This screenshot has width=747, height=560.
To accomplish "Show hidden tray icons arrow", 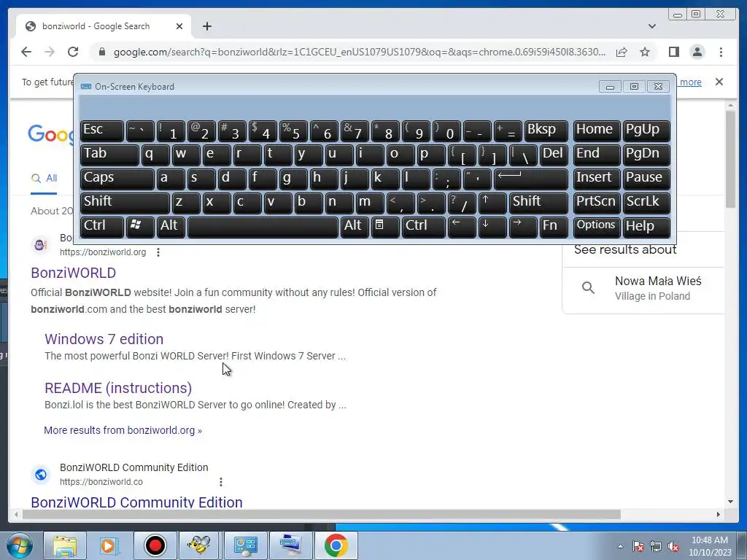I will 620,546.
